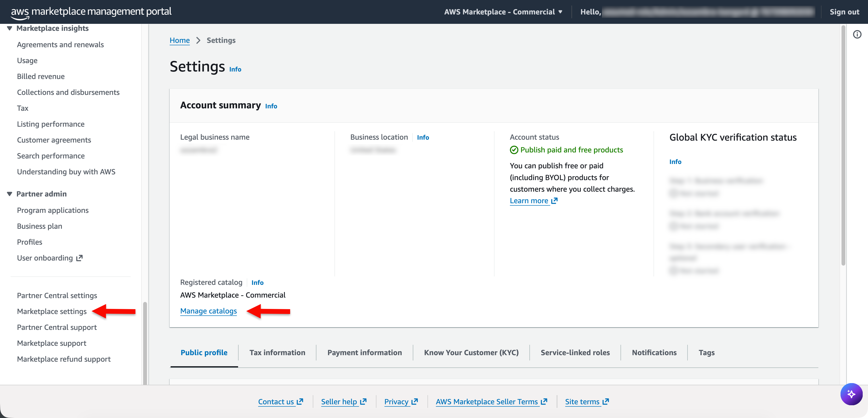Click the external link icon beside User onboarding
Image resolution: width=868 pixels, height=418 pixels.
click(80, 258)
